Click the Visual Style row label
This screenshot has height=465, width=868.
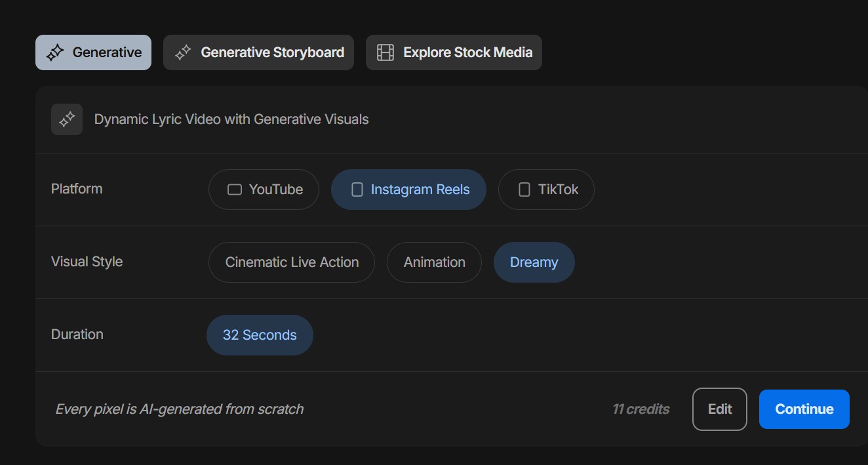tap(87, 262)
